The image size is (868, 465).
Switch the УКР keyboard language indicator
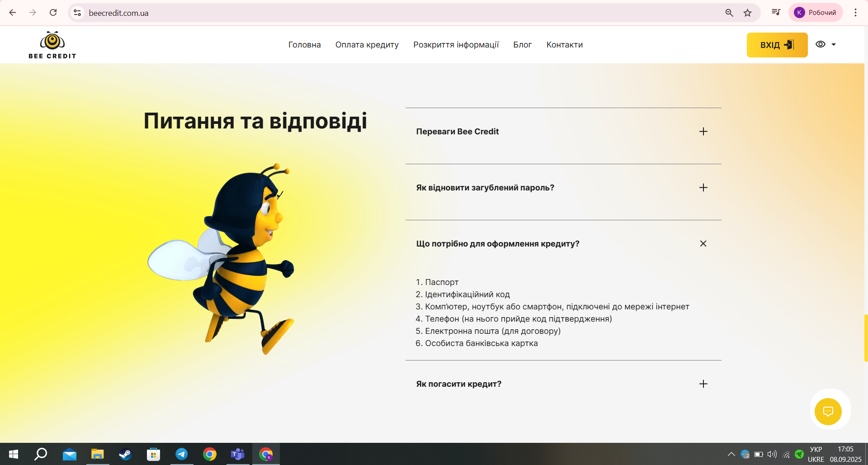tap(816, 454)
